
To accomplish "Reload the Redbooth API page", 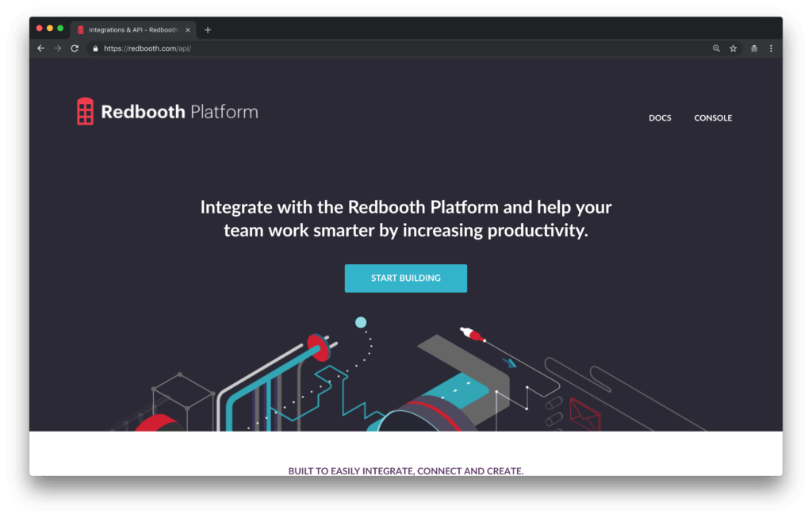I will tap(75, 48).
